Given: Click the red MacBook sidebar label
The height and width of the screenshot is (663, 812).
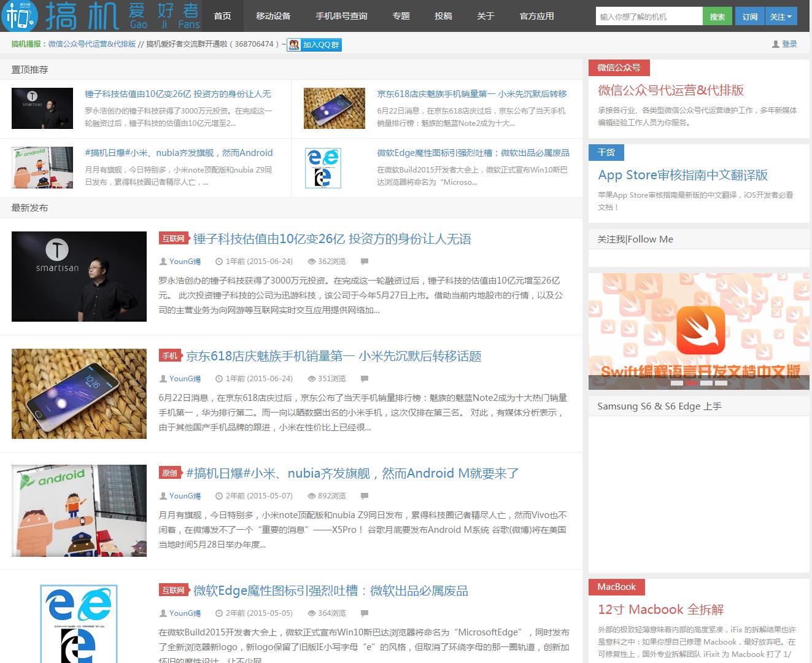Looking at the screenshot, I should [616, 587].
